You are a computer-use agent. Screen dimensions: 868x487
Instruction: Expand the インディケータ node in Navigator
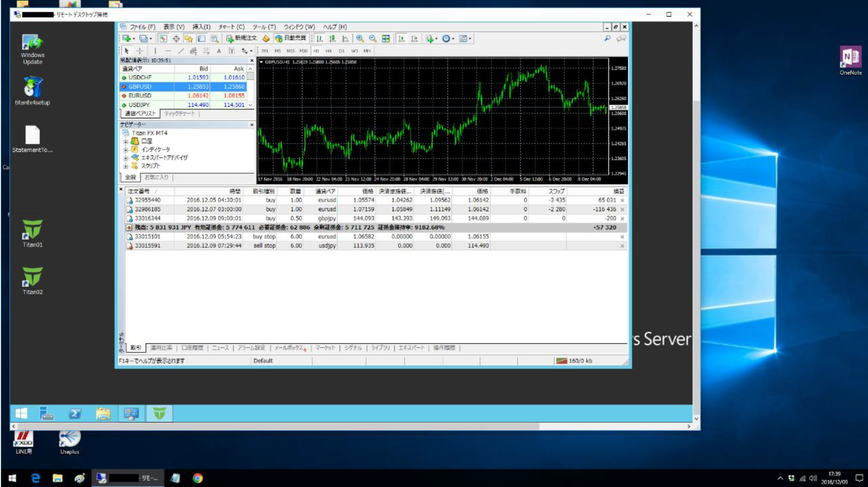(126, 150)
